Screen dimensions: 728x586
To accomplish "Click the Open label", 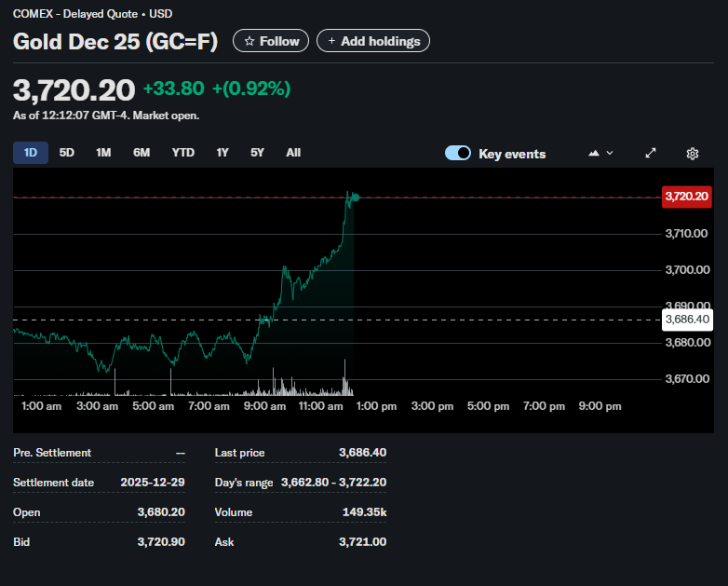I will 26,512.
